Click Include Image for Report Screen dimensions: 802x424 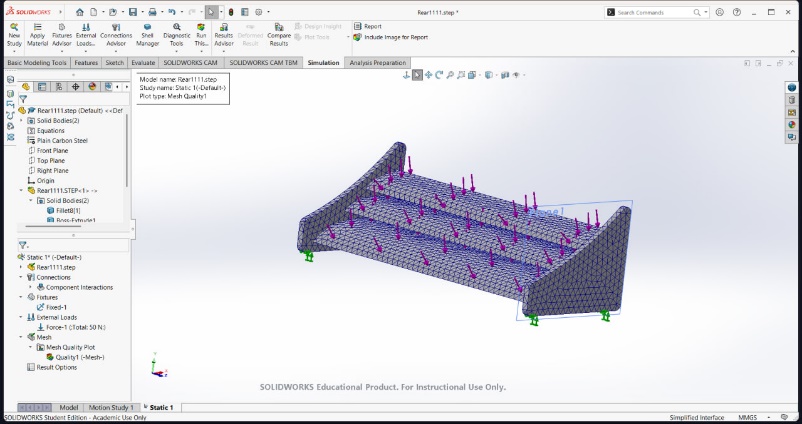pyautogui.click(x=391, y=37)
